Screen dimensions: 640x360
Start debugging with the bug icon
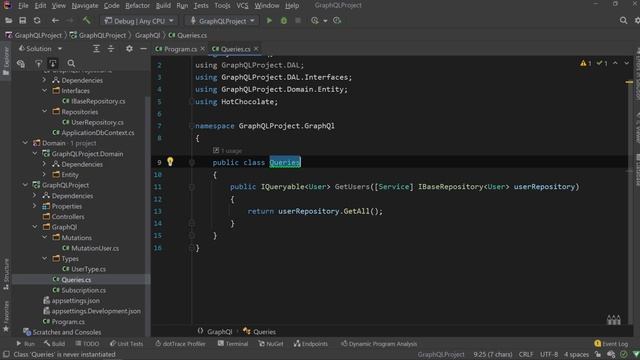[x=284, y=20]
